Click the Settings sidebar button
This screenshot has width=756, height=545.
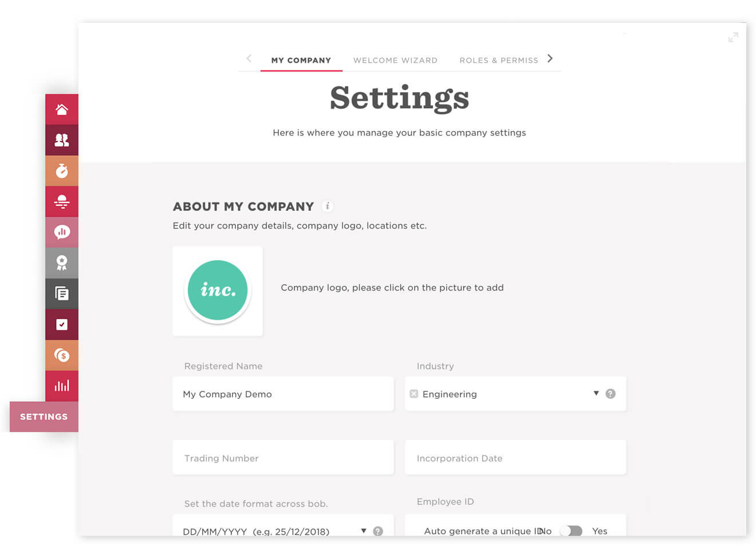click(44, 417)
